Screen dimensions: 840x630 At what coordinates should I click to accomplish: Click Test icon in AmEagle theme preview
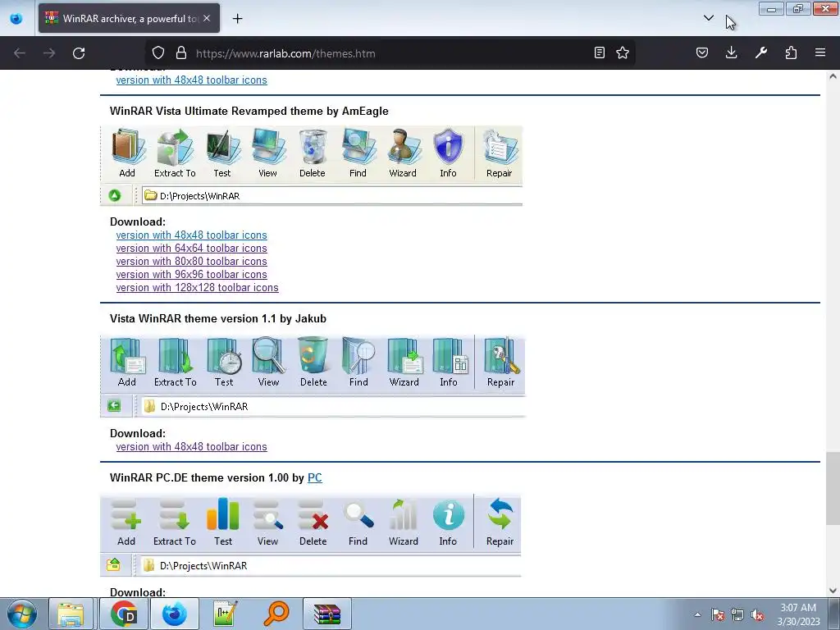(x=223, y=146)
